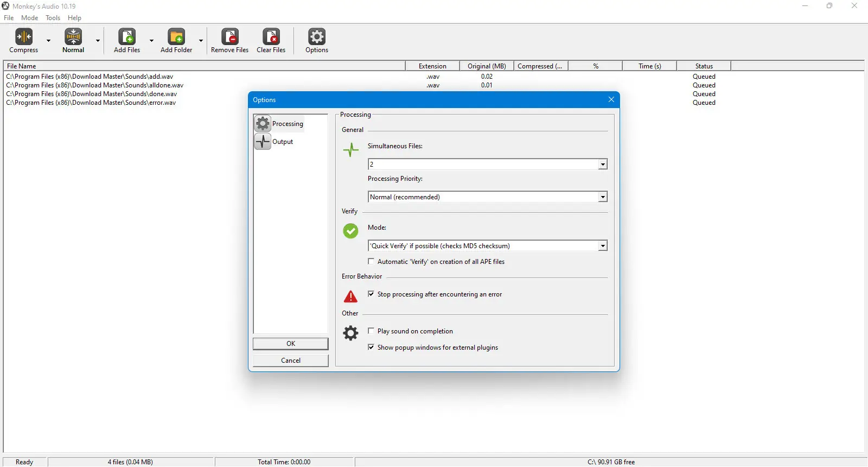Select the Output waveform icon in sidebar
Image resolution: width=868 pixels, height=467 pixels.
click(x=263, y=141)
